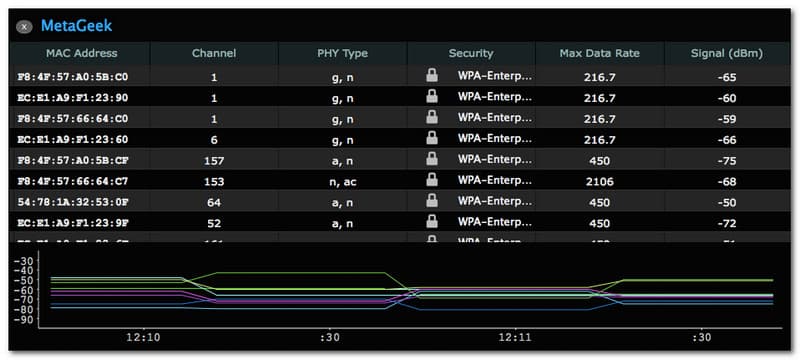Sort by Signal (dBm) column header
Screen dimensions: 800x360
pyautogui.click(x=727, y=53)
